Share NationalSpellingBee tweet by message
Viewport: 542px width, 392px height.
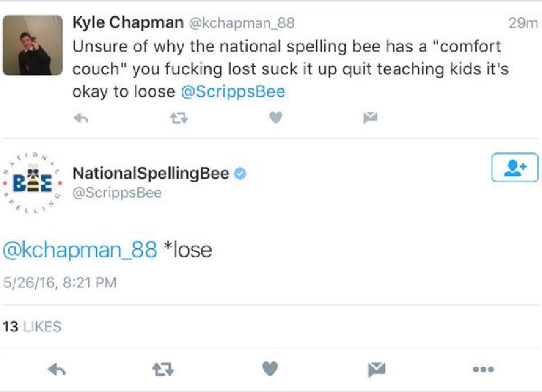[x=376, y=370]
